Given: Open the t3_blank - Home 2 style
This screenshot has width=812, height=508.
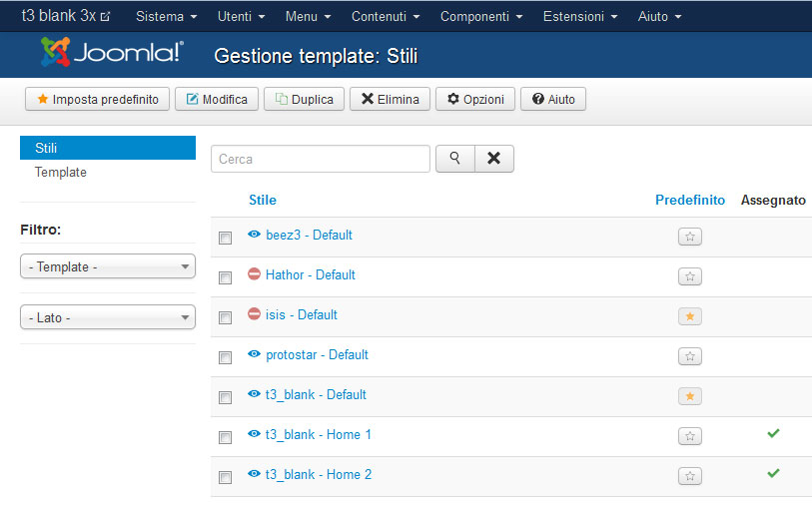Looking at the screenshot, I should tap(319, 474).
